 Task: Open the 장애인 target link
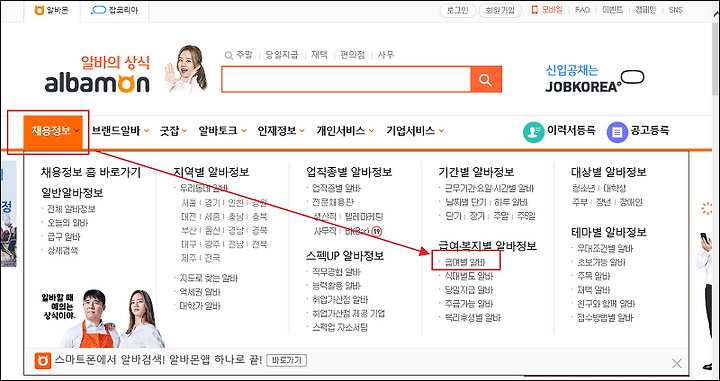[x=631, y=202]
